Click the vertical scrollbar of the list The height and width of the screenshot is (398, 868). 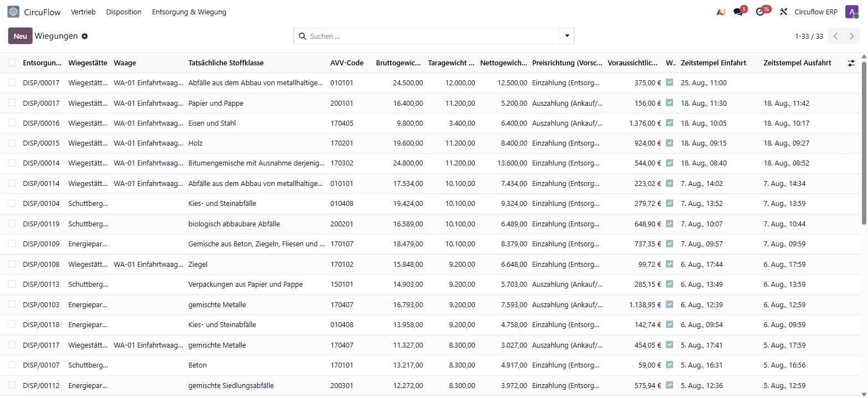pyautogui.click(x=864, y=144)
